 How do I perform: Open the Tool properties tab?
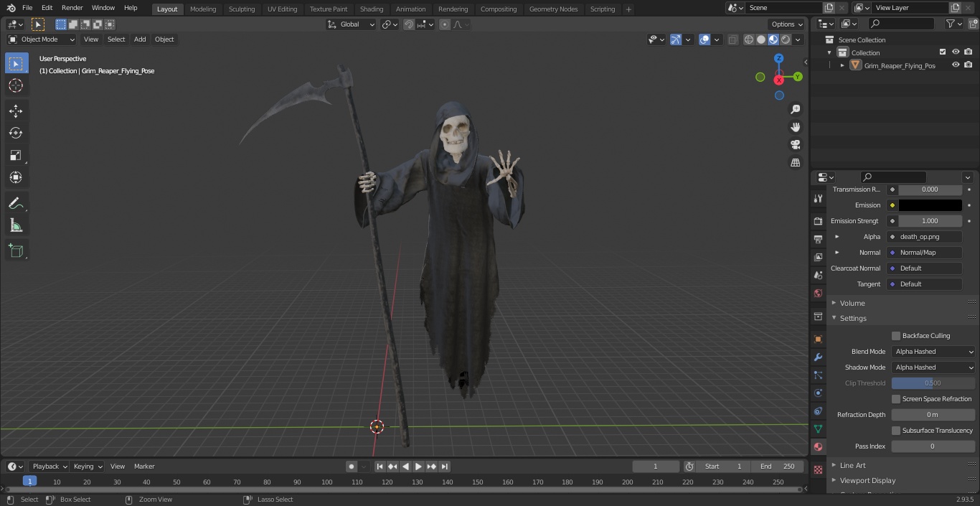(818, 198)
